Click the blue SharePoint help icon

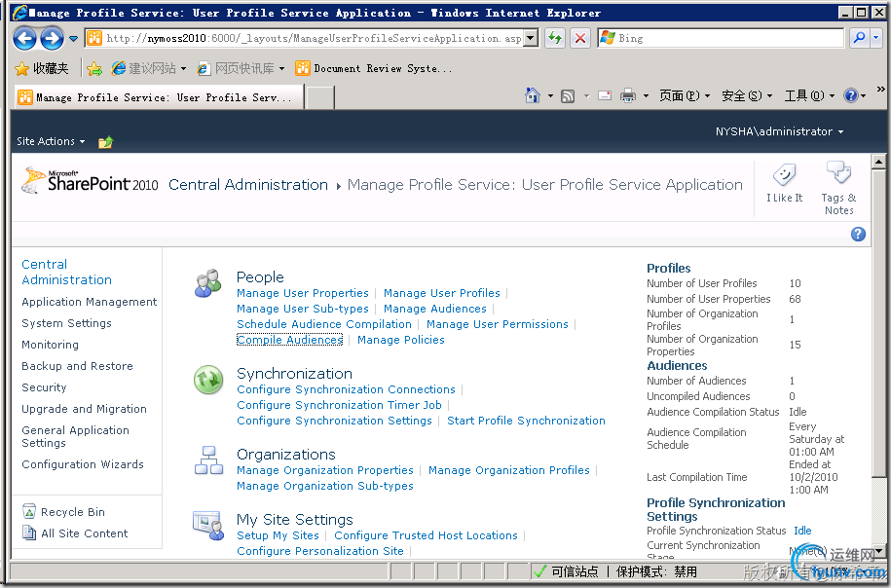pos(858,234)
